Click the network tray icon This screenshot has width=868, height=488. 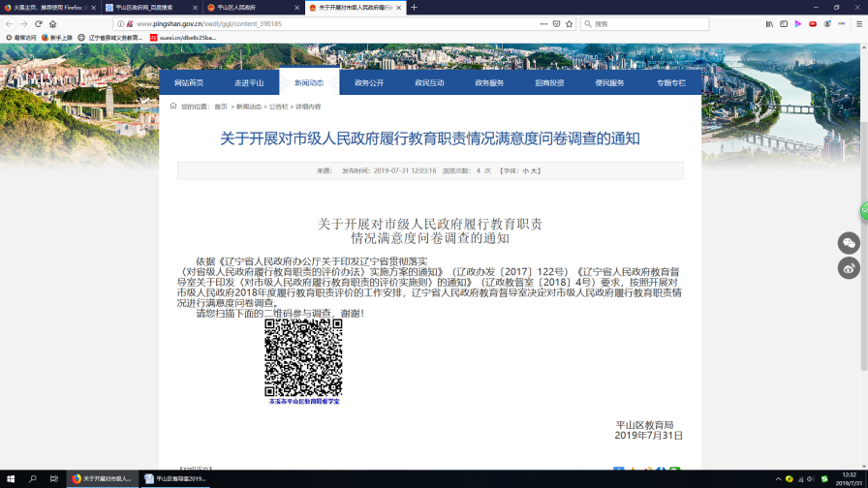point(800,479)
